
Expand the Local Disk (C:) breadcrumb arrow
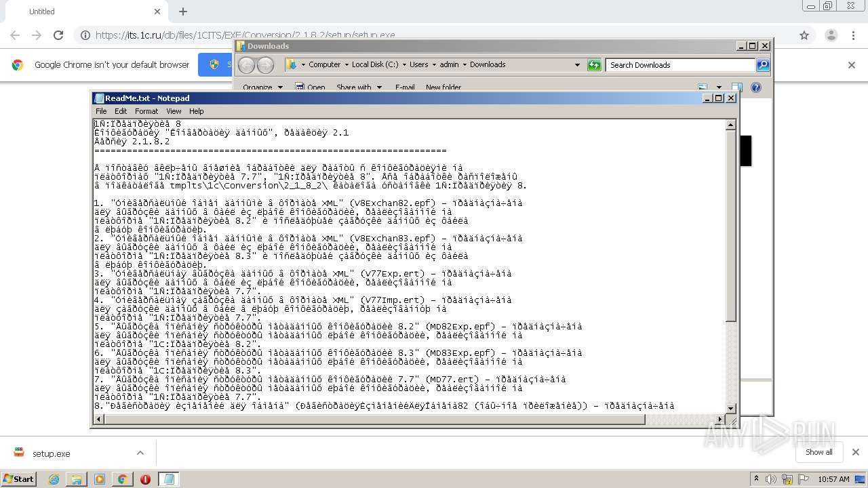point(404,65)
